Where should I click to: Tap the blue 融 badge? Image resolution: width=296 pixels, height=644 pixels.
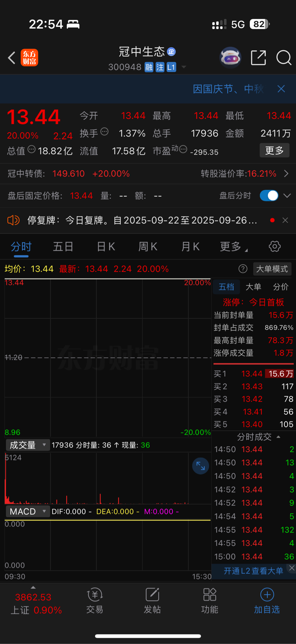[x=149, y=67]
